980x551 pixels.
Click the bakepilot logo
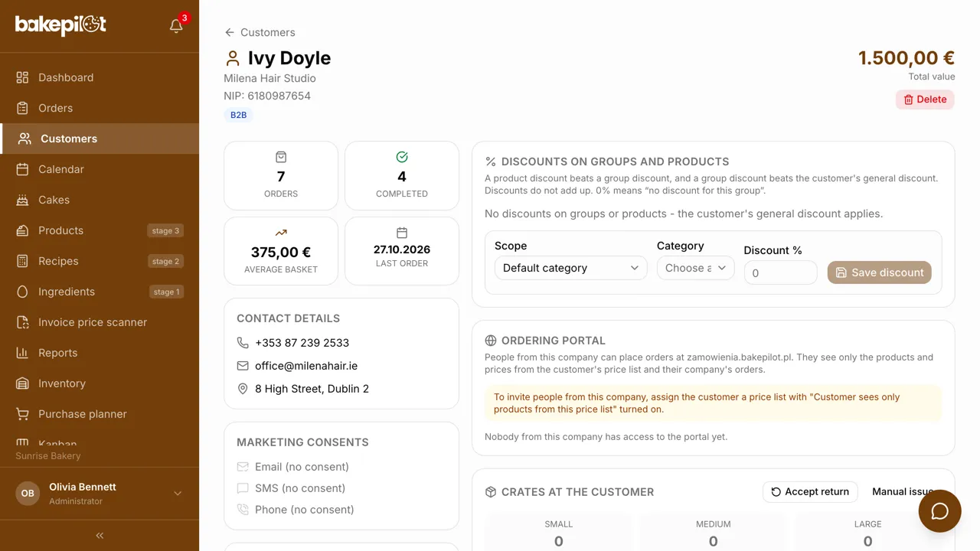pos(60,25)
